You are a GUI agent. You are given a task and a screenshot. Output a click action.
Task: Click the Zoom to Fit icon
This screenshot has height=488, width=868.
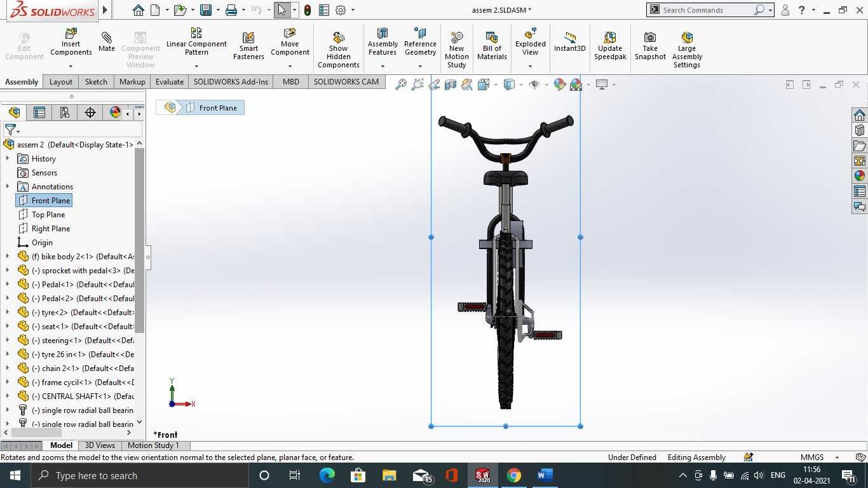[401, 85]
